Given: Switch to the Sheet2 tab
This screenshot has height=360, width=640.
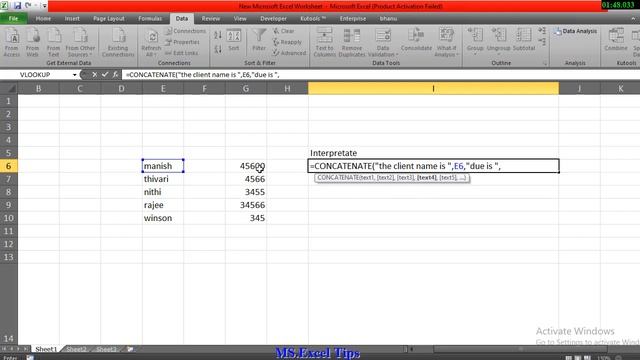Looking at the screenshot, I should pyautogui.click(x=76, y=349).
